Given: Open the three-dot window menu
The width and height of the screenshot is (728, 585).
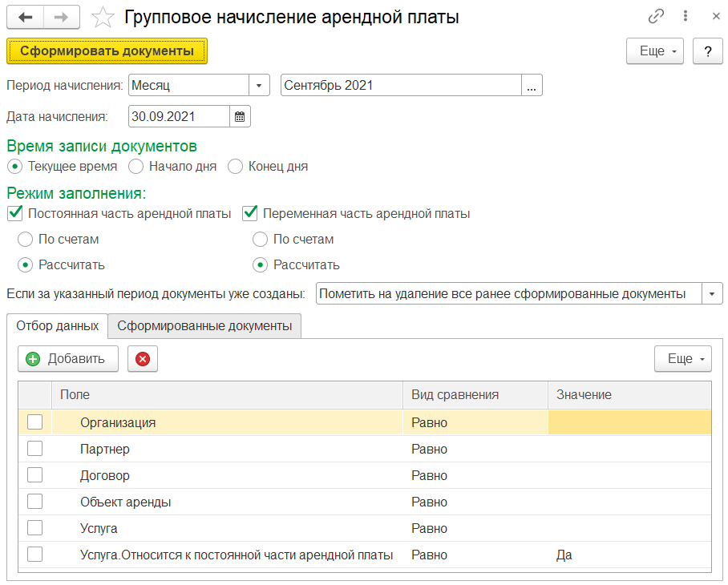Looking at the screenshot, I should (686, 16).
